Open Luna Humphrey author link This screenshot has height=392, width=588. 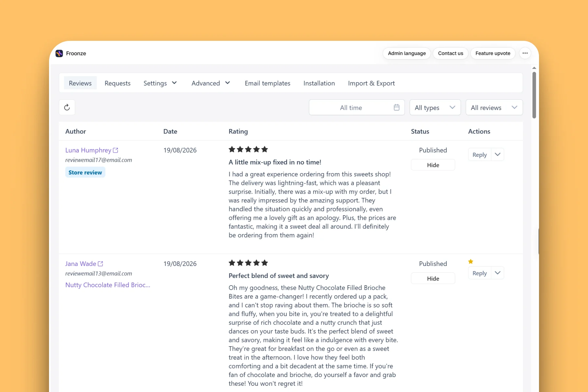tap(88, 150)
